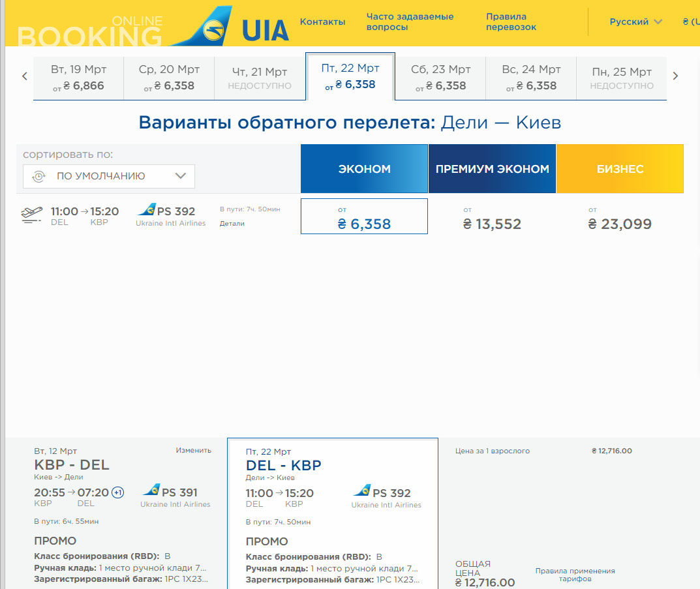Screen dimensions: 700x589
Task: Click Ручная кладь line under KBP - DEL
Action: click(x=120, y=568)
